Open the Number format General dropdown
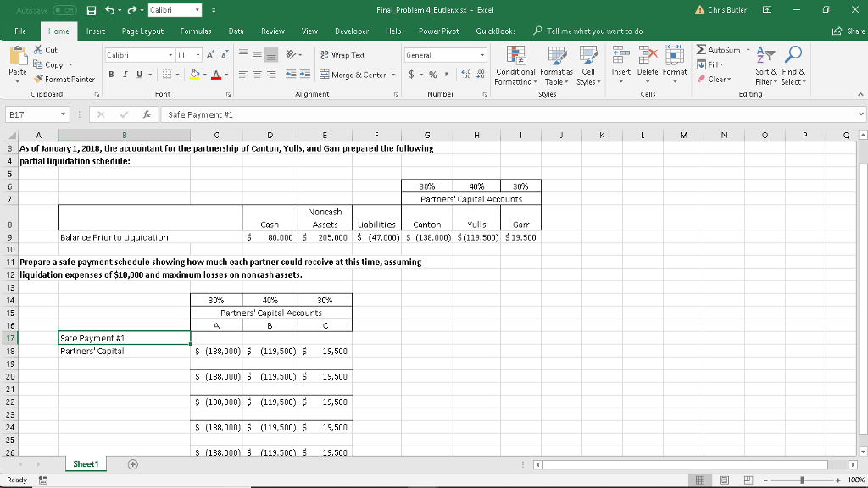The width and height of the screenshot is (868, 488). pyautogui.click(x=482, y=55)
